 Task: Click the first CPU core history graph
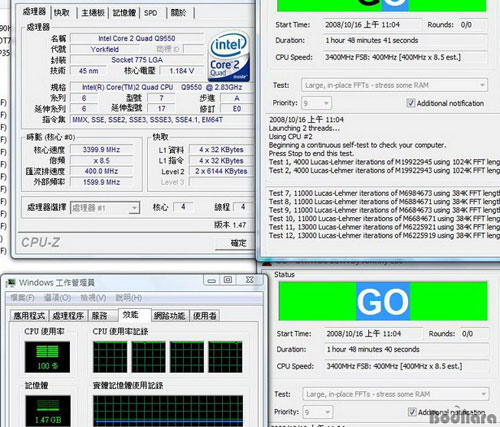[110, 357]
